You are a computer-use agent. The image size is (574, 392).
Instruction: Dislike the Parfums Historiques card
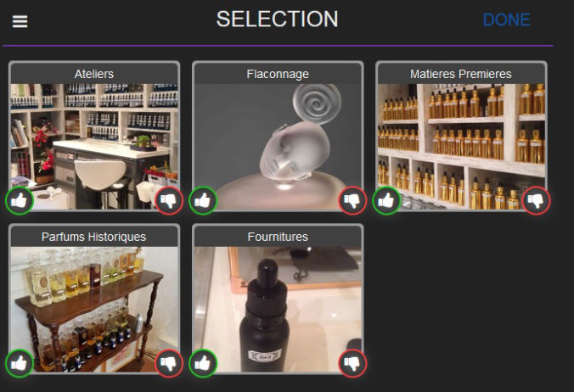[169, 363]
